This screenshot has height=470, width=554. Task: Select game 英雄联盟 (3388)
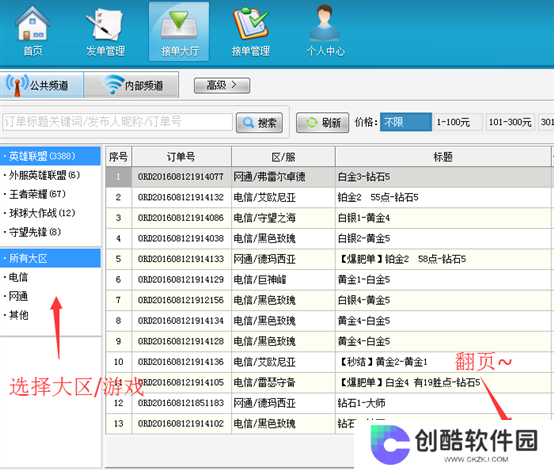tap(50, 156)
